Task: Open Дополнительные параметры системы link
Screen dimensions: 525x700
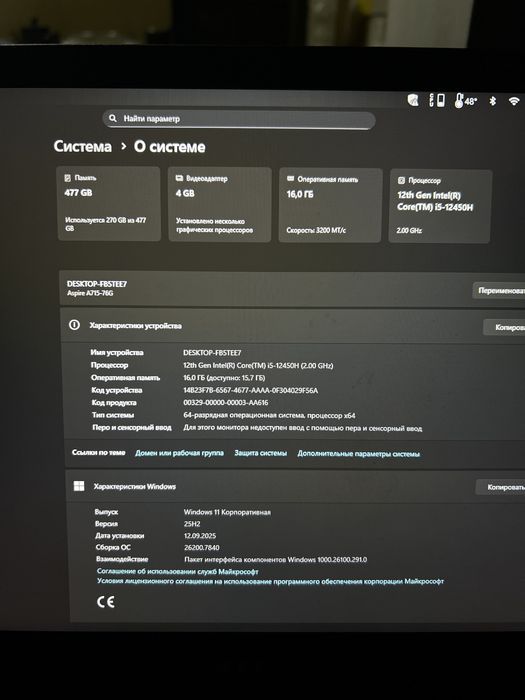Action: [358, 454]
